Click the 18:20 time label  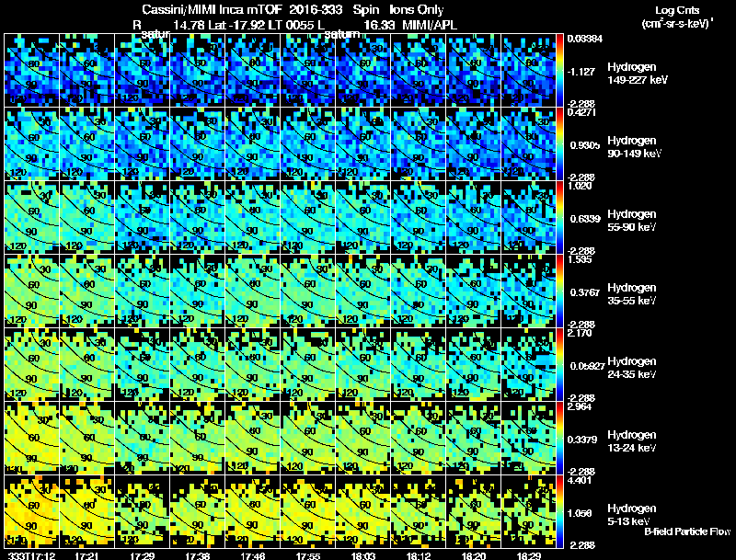[474, 555]
